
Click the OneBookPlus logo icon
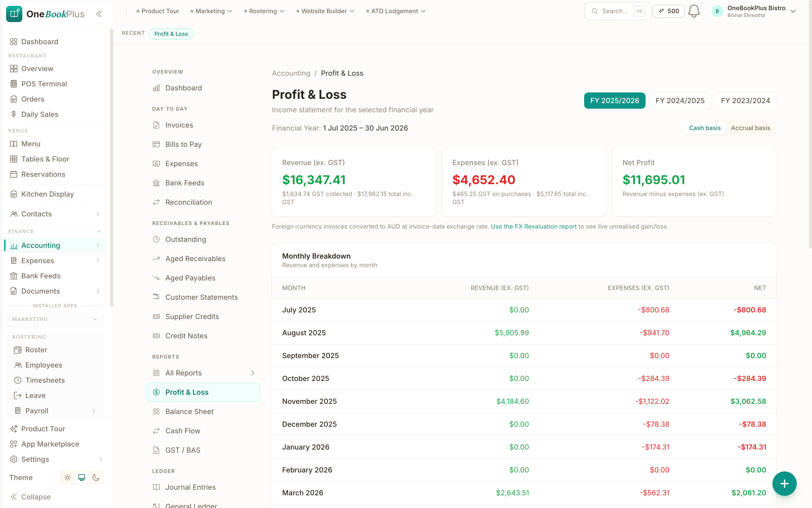point(14,14)
